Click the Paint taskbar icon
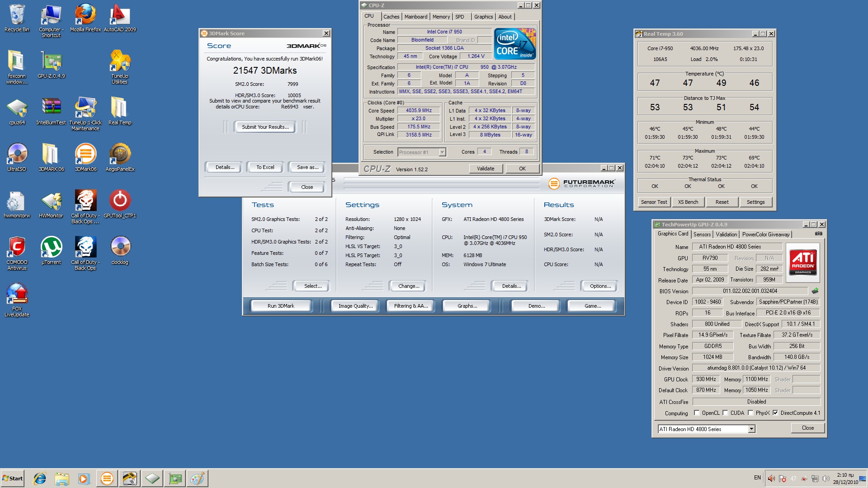This screenshot has height=488, width=868. [197, 479]
